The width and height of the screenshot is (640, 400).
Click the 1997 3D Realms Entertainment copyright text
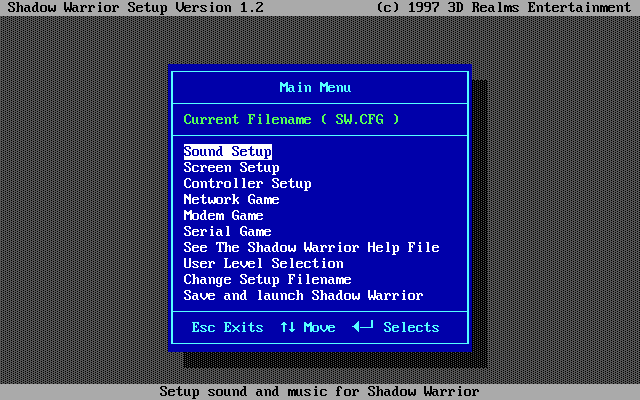point(504,7)
